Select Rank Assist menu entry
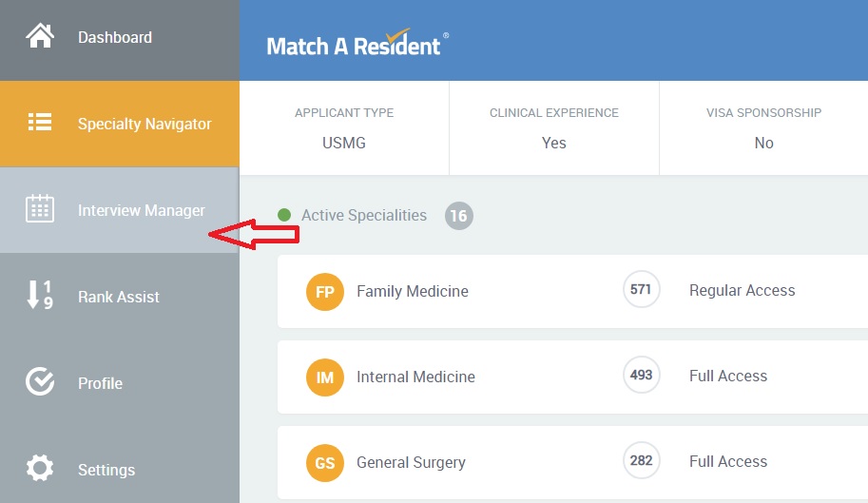The image size is (868, 503). [x=120, y=297]
